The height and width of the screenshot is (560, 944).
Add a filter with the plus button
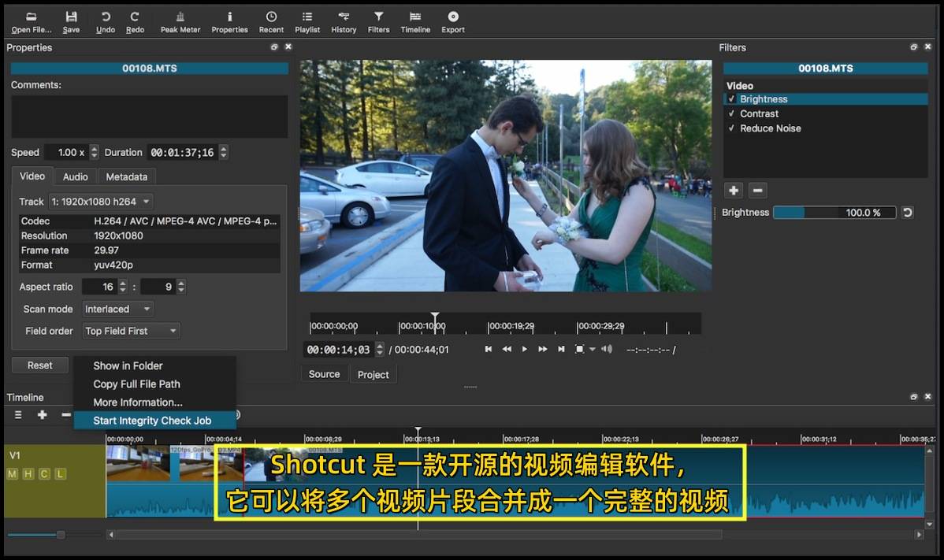(733, 190)
